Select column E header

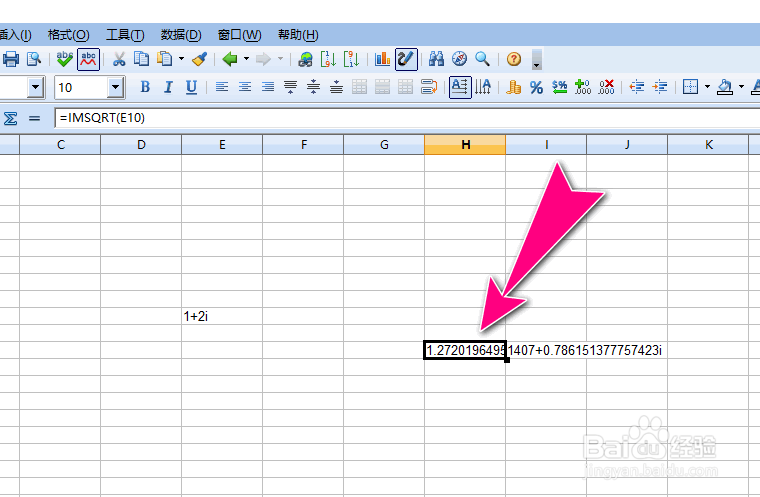[222, 144]
